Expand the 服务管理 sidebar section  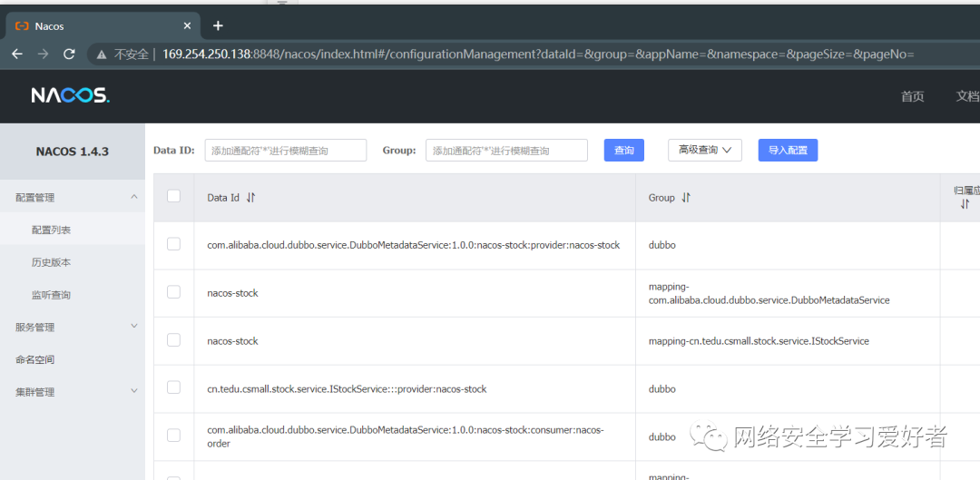[x=133, y=327]
